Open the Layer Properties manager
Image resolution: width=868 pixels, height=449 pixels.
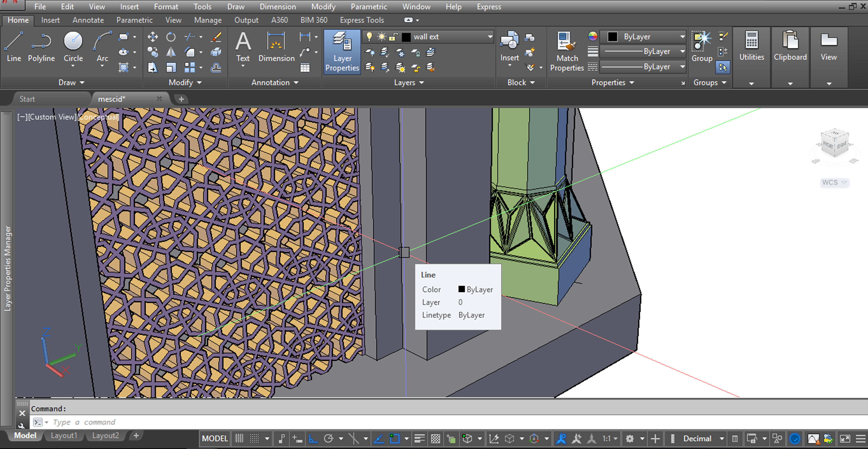tap(342, 52)
